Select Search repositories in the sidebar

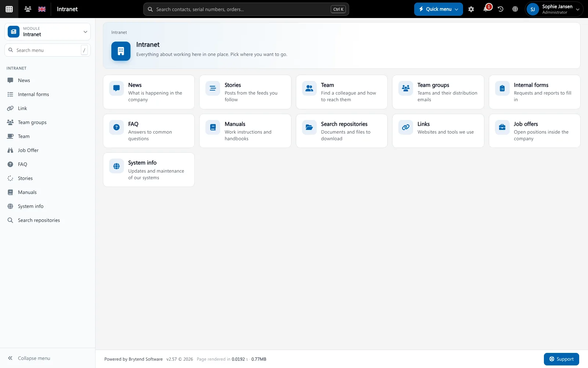pyautogui.click(x=47, y=220)
